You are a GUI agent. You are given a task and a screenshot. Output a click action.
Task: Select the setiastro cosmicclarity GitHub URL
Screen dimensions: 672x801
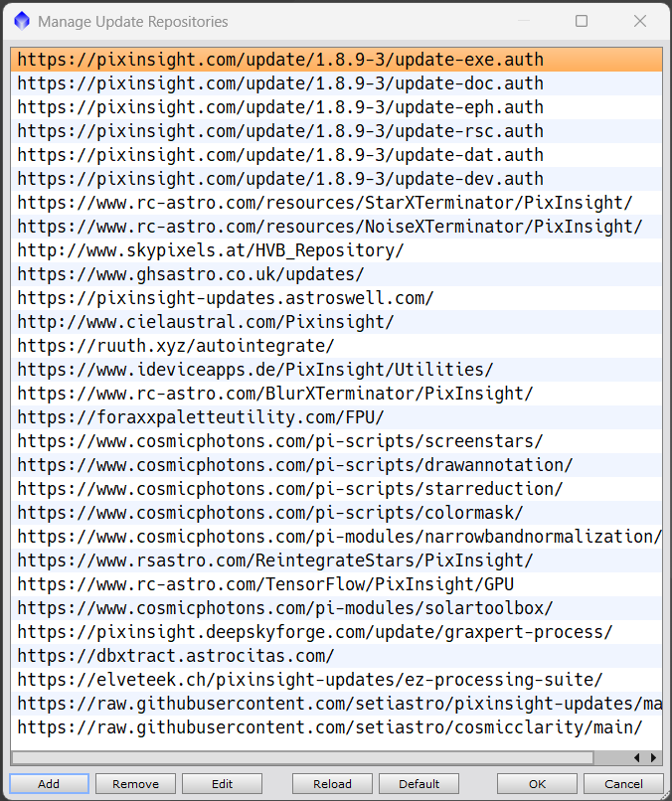pos(336,727)
